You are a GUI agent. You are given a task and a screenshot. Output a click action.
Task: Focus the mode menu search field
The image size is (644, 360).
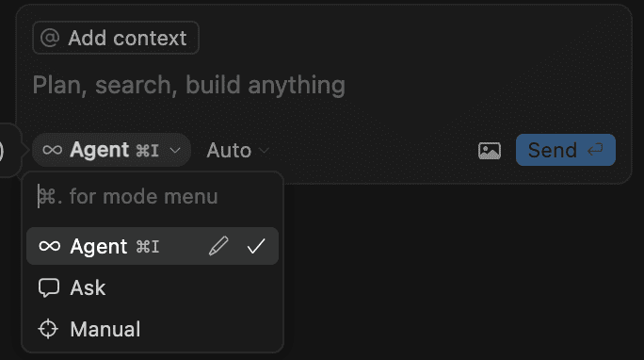click(x=153, y=196)
